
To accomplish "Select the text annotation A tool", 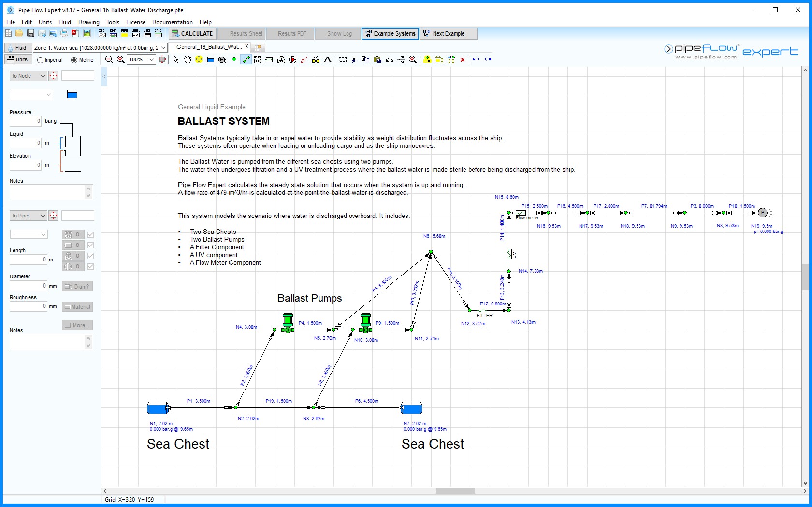I will click(328, 59).
